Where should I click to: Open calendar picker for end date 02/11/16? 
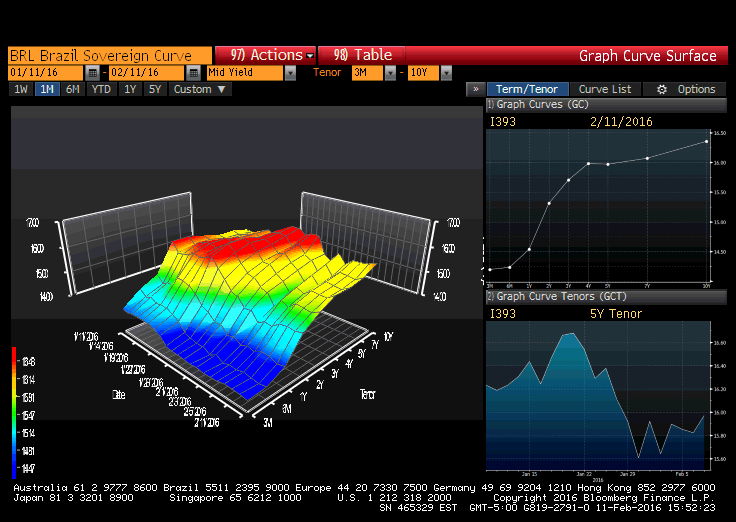pyautogui.click(x=193, y=73)
